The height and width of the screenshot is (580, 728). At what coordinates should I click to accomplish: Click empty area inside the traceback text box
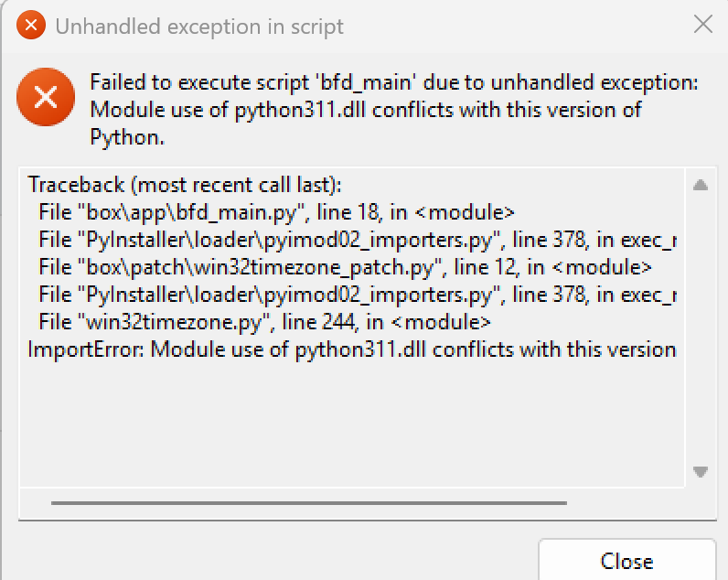(x=351, y=423)
